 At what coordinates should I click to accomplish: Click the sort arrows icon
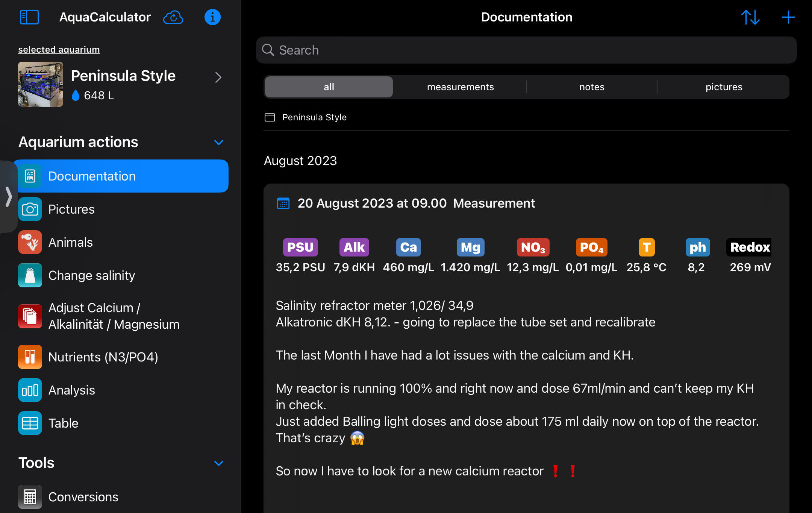[750, 17]
